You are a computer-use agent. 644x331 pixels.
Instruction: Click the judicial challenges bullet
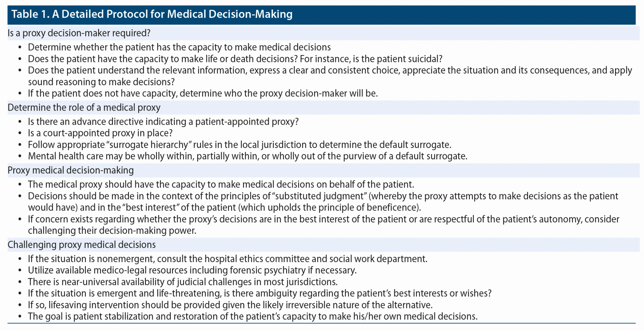tap(182, 282)
